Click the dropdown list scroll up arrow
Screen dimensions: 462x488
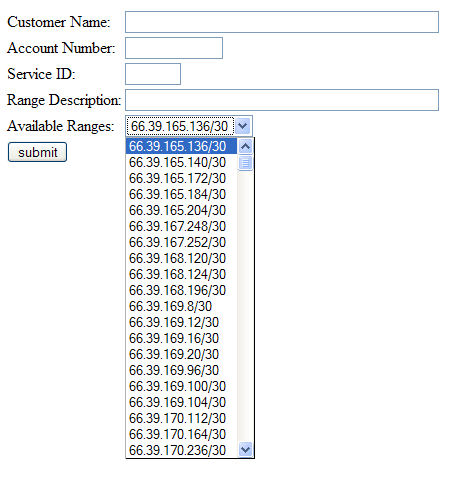click(x=246, y=146)
